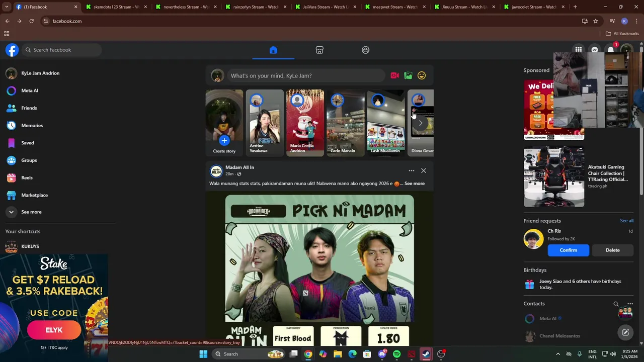This screenshot has height=362, width=644.
Task: Open Contacts options three-dots icon
Action: pos(630,304)
